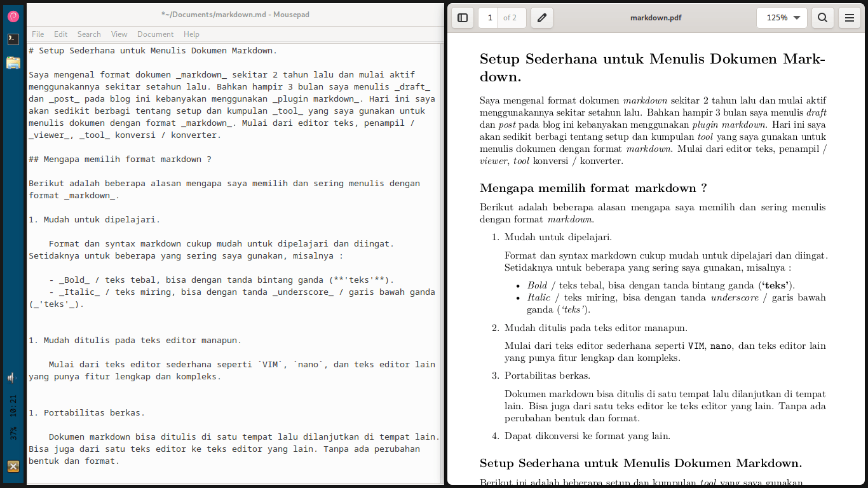Click the 37% battery indicator
The image size is (868, 488).
13,433
